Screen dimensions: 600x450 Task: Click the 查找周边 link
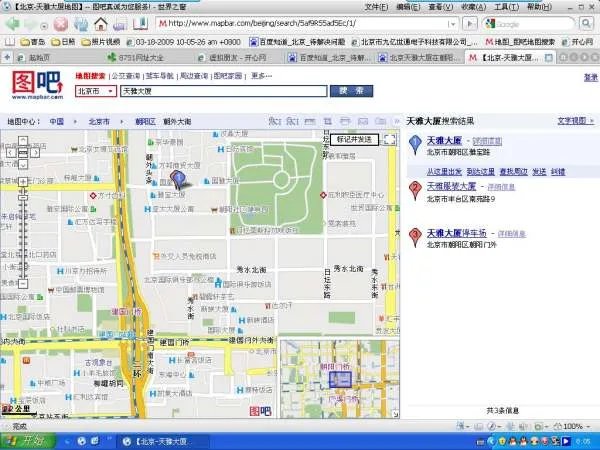coord(514,172)
